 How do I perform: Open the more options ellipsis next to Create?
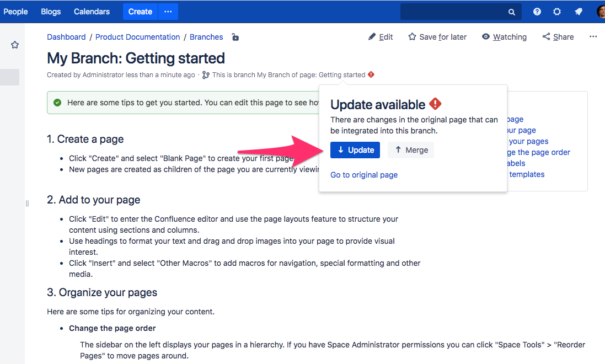pyautogui.click(x=168, y=12)
